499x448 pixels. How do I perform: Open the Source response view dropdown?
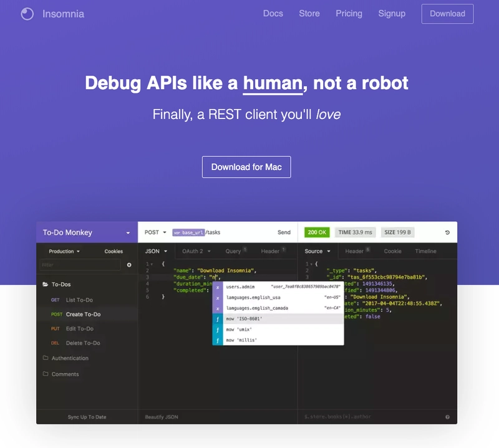coord(317,251)
